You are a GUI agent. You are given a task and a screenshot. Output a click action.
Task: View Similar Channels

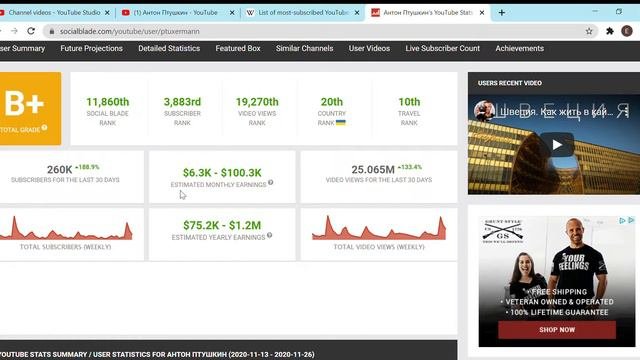(x=304, y=48)
